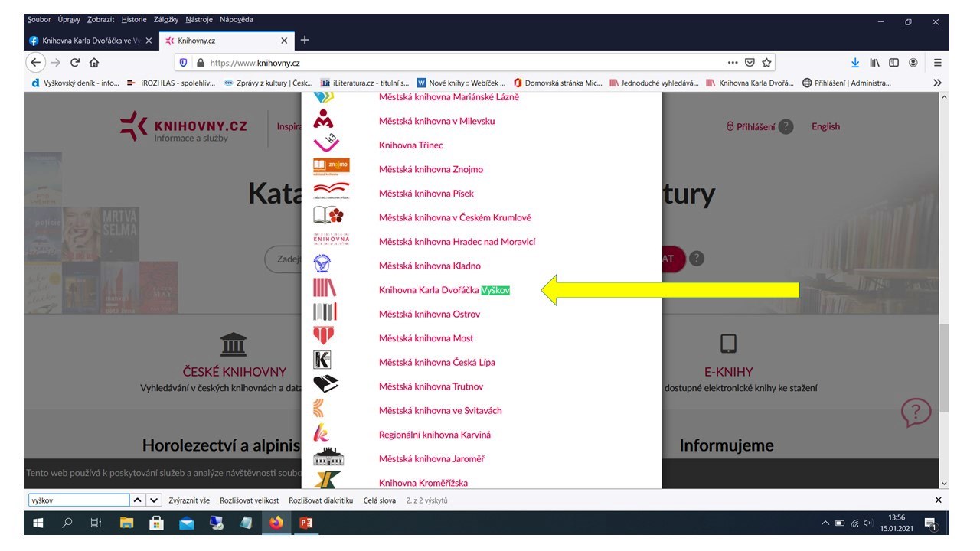Click the Městská knihovna Trutnov book logo
Viewport: 980px width, 551px height.
pyautogui.click(x=325, y=385)
